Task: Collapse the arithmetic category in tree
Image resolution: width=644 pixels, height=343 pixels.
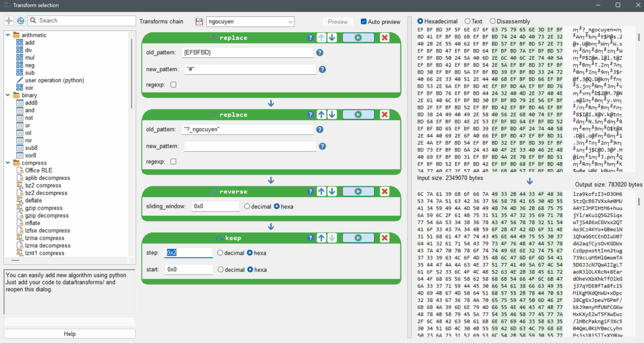Action: (8, 35)
